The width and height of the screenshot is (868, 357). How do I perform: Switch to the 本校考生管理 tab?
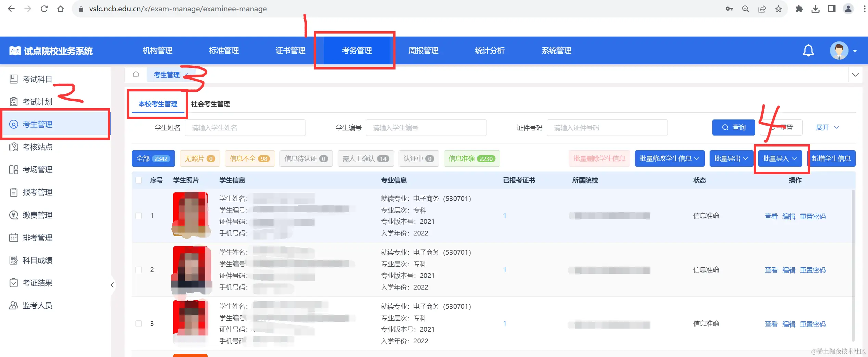coord(158,104)
